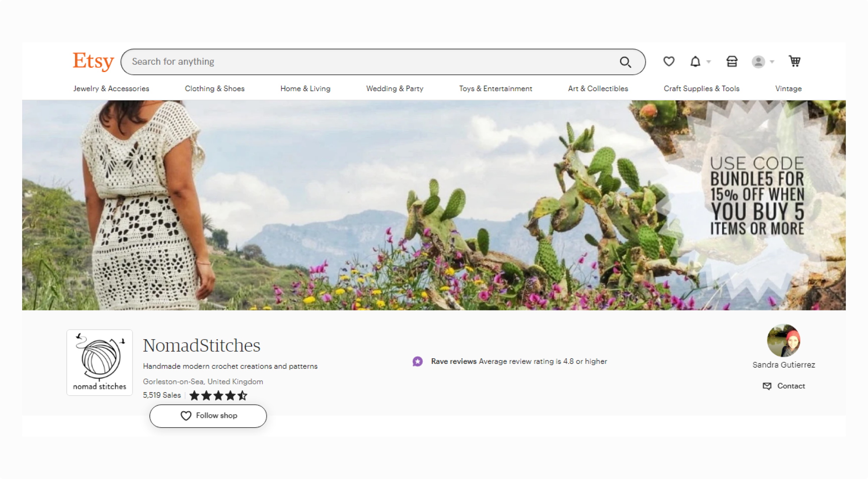Image resolution: width=868 pixels, height=479 pixels.
Task: Click the star rating reviews
Action: pos(218,396)
